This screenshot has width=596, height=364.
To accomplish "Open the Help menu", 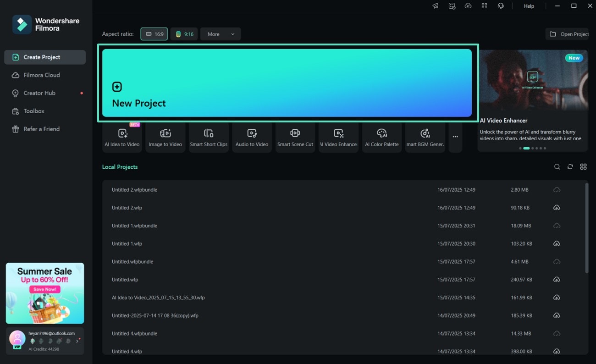I will [x=529, y=6].
